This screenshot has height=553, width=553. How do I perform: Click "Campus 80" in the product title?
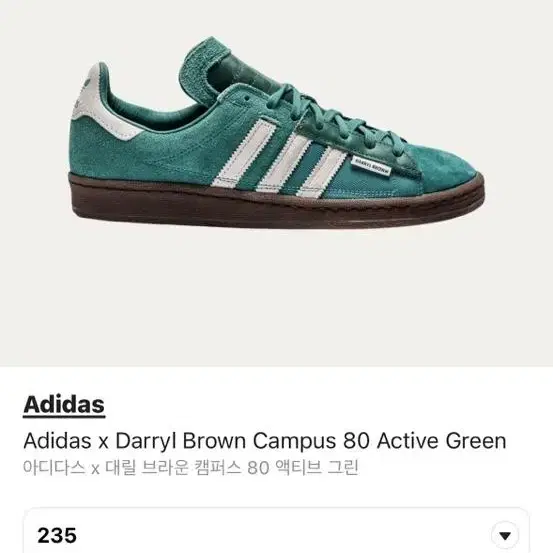pos(311,441)
